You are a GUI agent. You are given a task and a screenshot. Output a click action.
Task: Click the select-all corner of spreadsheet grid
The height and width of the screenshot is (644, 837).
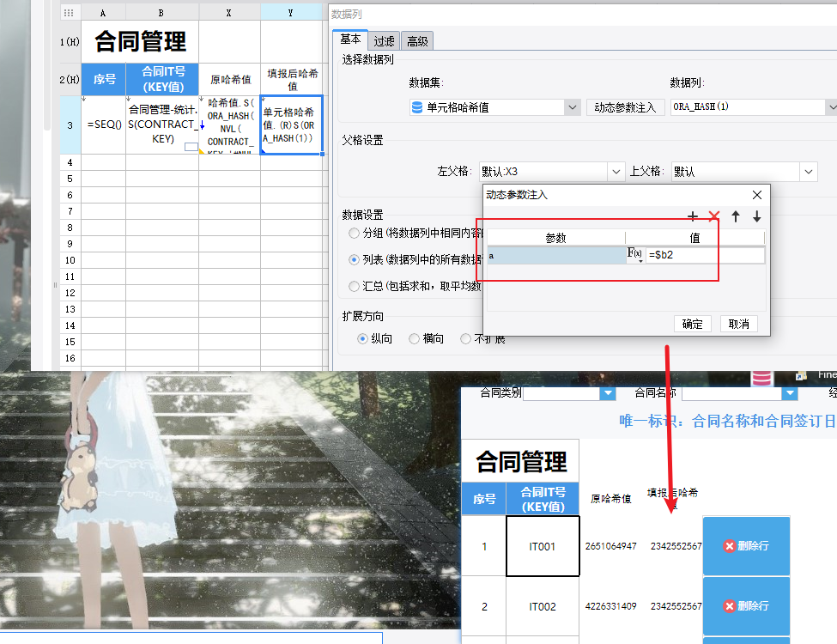pos(69,13)
